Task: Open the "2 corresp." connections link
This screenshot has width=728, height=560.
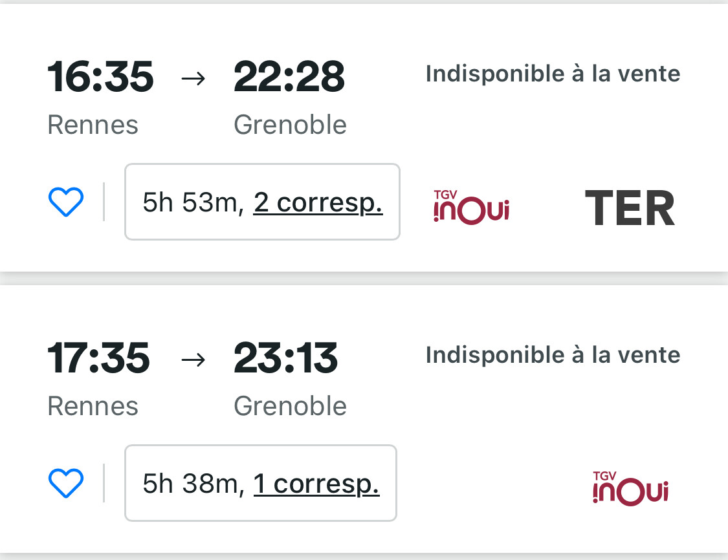Action: click(x=318, y=202)
